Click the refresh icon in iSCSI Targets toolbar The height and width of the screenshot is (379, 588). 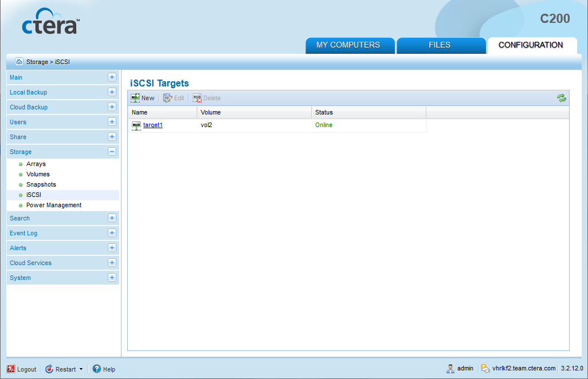point(562,98)
